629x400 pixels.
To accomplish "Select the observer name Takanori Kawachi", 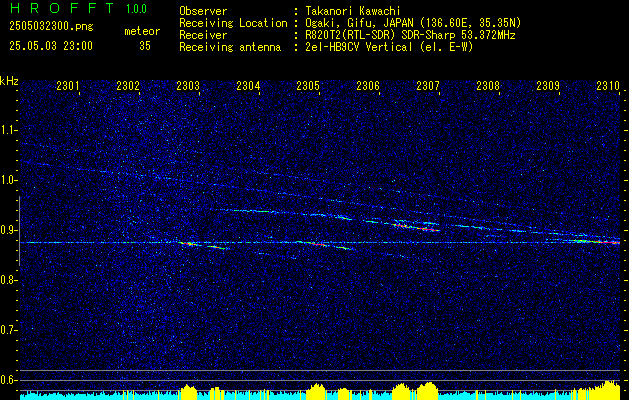I will tap(355, 11).
